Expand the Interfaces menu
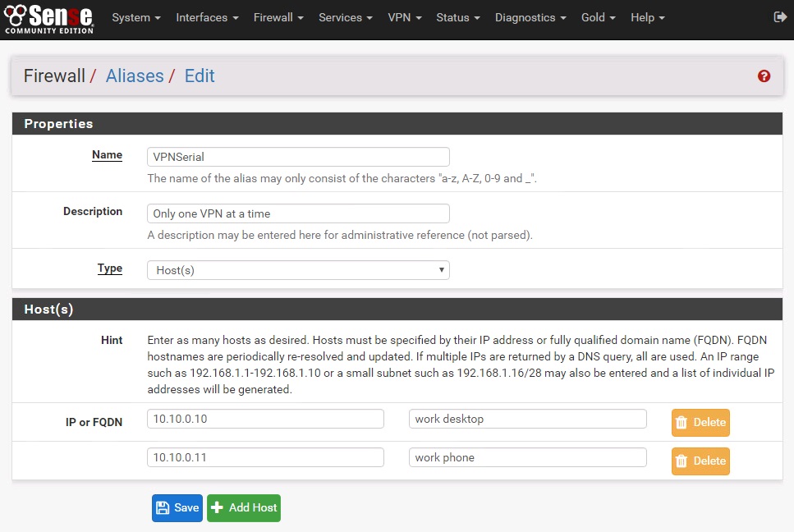 tap(207, 17)
